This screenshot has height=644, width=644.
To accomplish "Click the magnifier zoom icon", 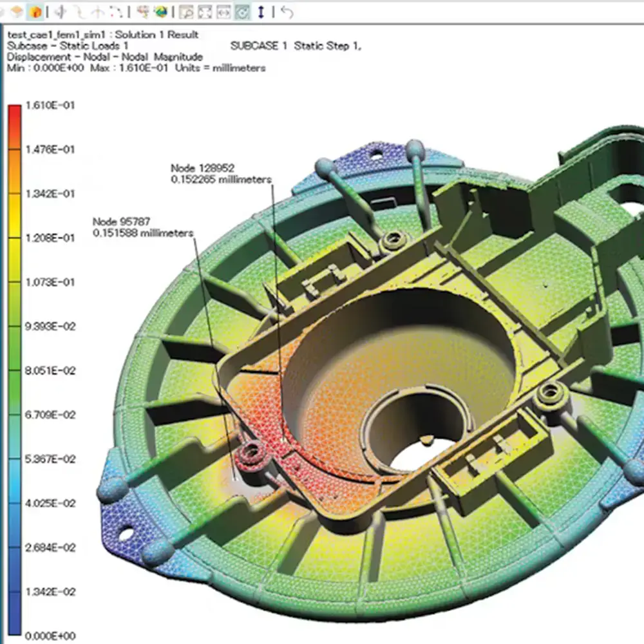I will point(187,12).
